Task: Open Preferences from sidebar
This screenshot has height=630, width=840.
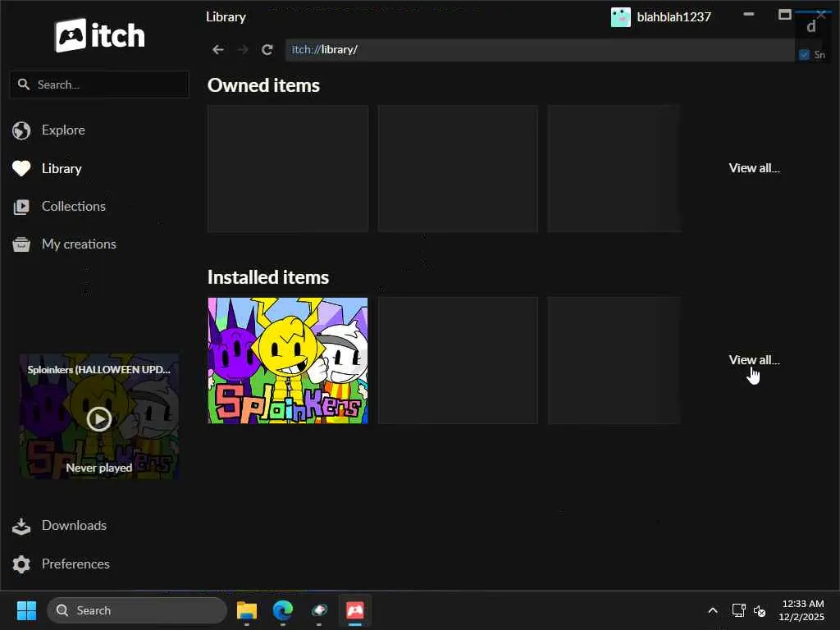Action: tap(75, 564)
